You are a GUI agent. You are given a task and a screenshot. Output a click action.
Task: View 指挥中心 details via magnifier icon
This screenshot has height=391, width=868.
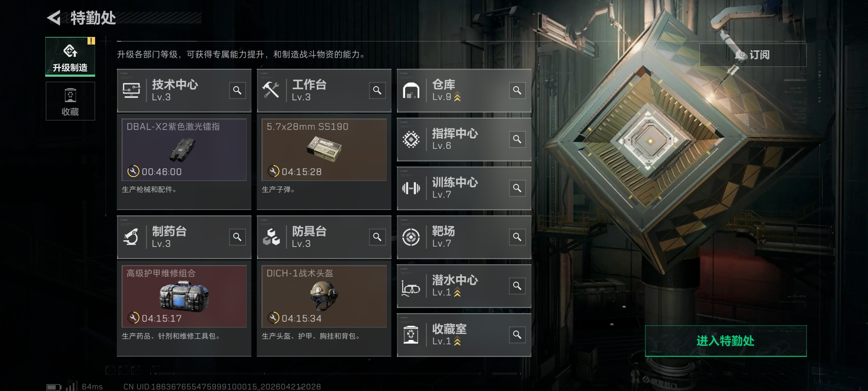click(x=517, y=139)
